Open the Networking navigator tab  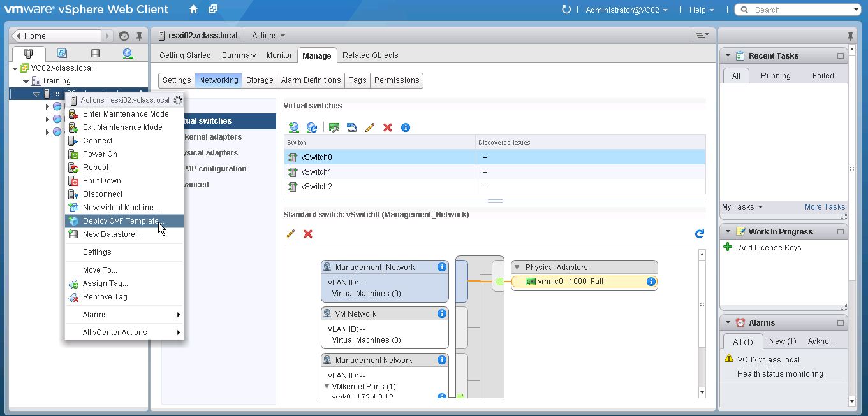[x=128, y=54]
